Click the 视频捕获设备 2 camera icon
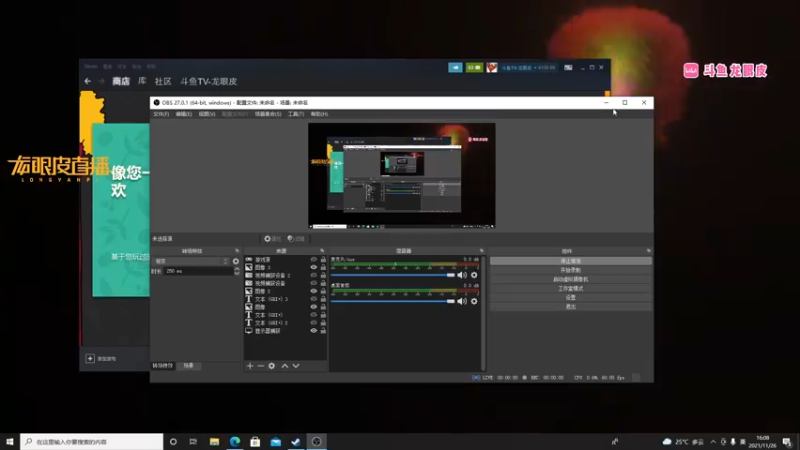The width and height of the screenshot is (800, 450). [x=249, y=275]
